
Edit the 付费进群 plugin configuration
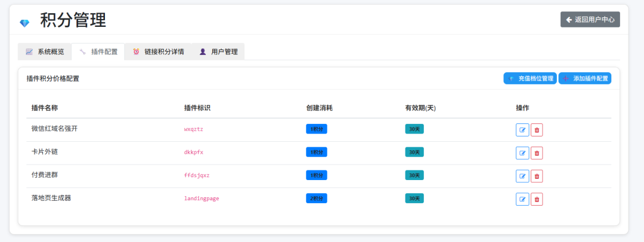[x=522, y=176]
